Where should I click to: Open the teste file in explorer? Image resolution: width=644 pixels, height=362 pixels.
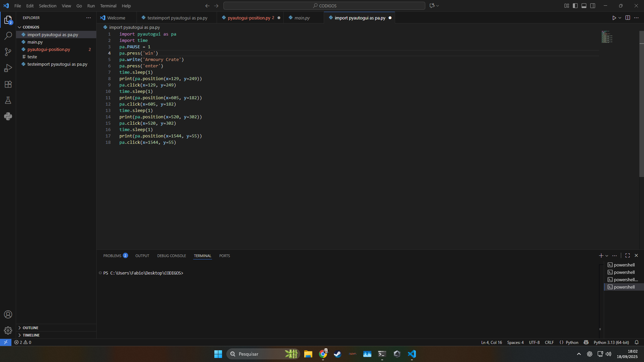click(56, 57)
